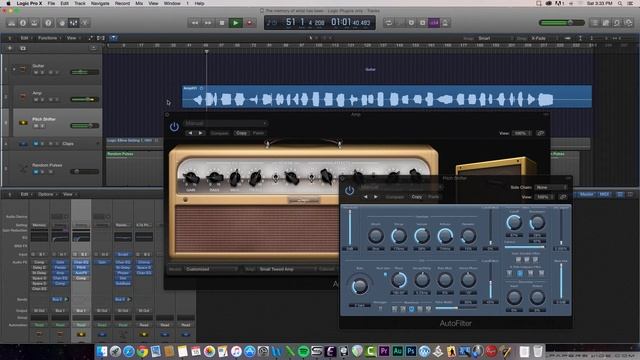Open Google Chrome from the Dock
This screenshot has height=360, width=640.
(142, 351)
